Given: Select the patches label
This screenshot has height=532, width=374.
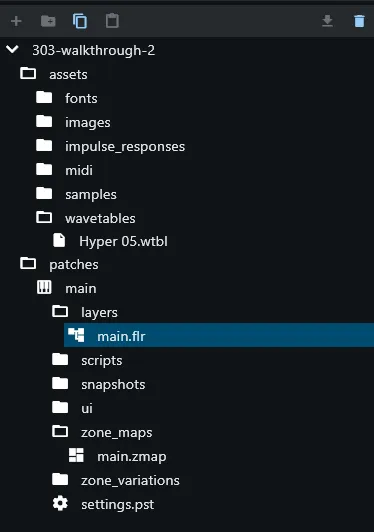Looking at the screenshot, I should [x=74, y=265].
